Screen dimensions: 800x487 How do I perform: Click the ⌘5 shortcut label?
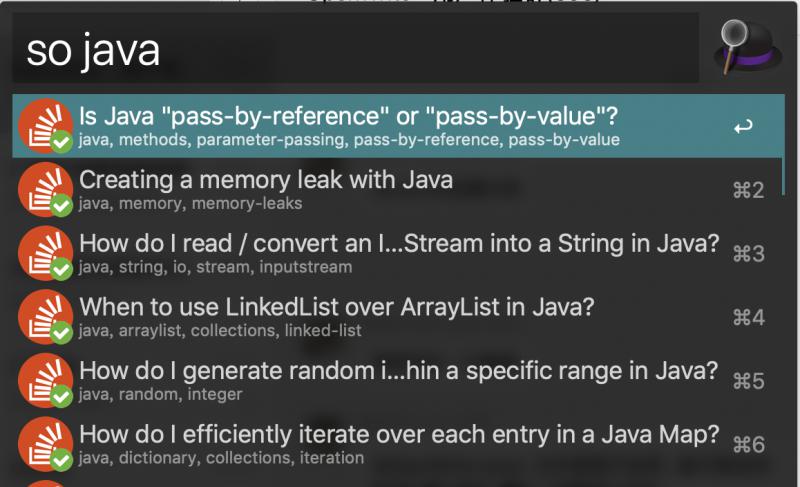[748, 381]
